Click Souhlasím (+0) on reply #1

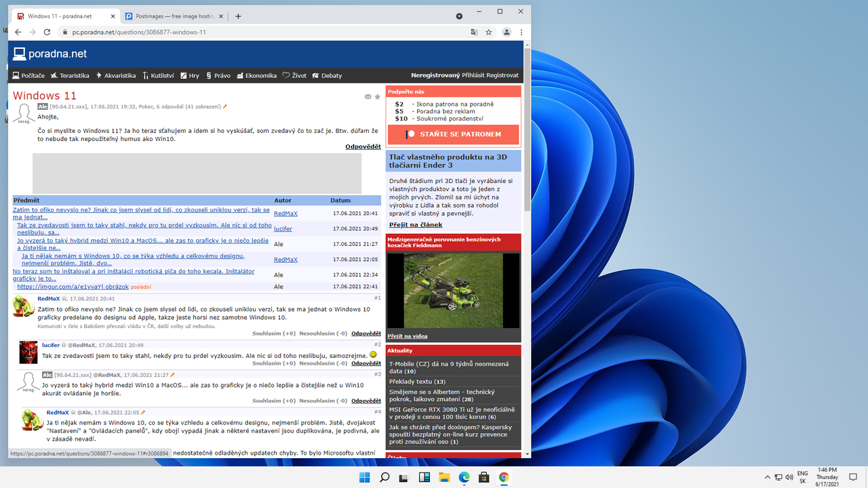coord(274,333)
